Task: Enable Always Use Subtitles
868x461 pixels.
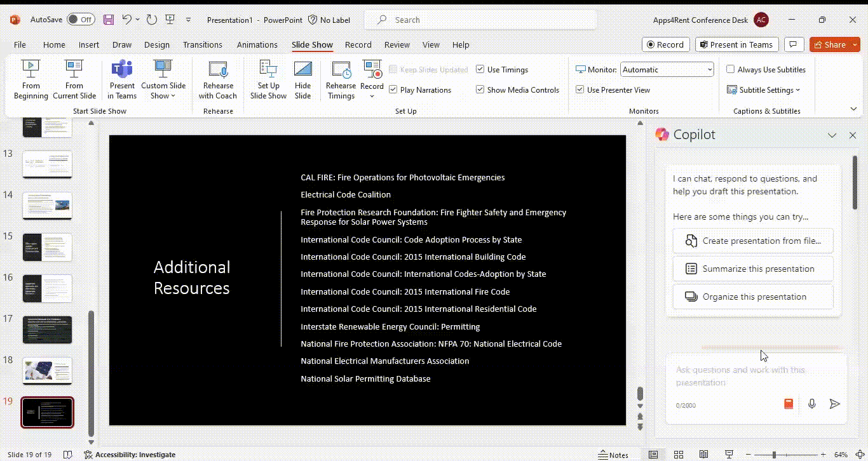Action: pyautogui.click(x=731, y=70)
